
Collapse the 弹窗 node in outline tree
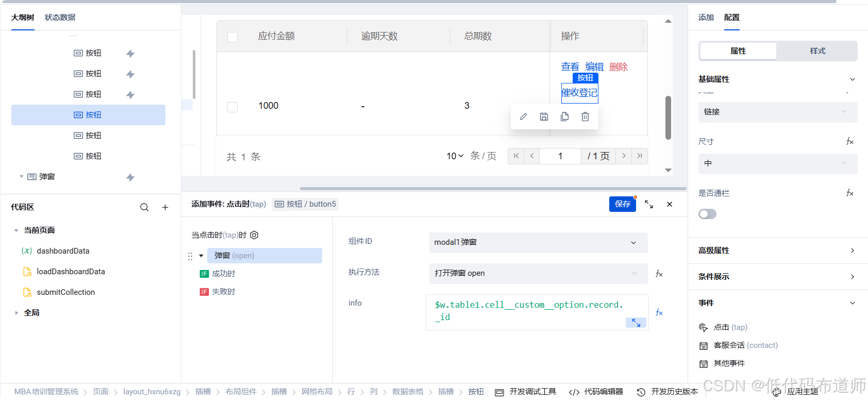click(x=22, y=177)
